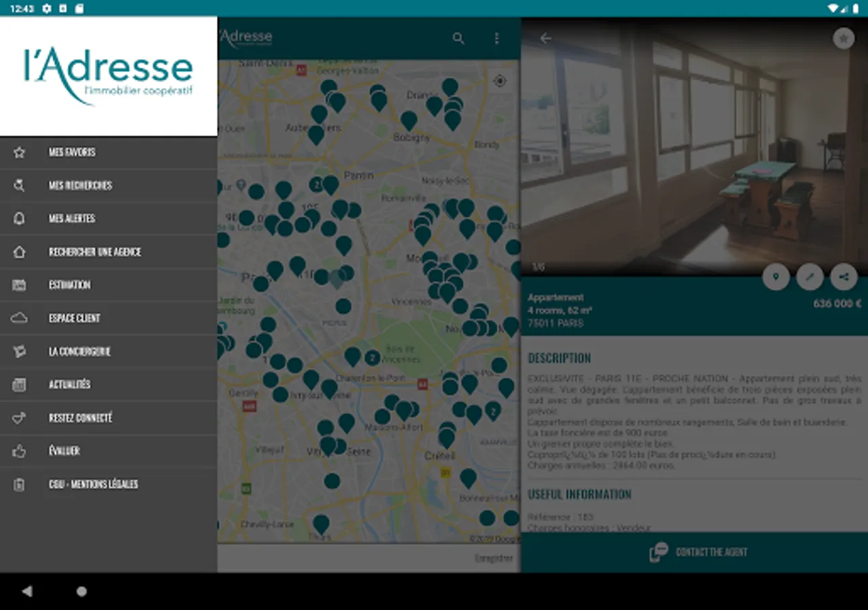Open search magnifier in map toolbar
The height and width of the screenshot is (610, 868).
[x=458, y=39]
